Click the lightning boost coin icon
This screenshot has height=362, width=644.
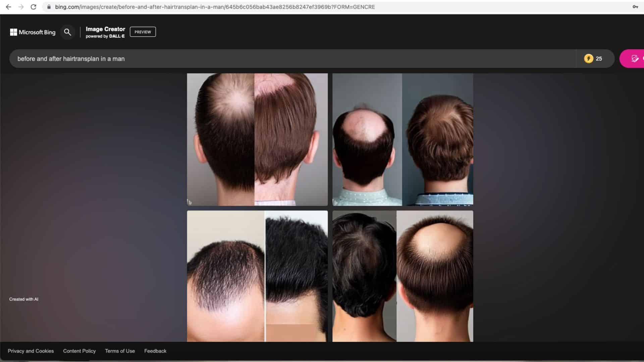click(588, 59)
